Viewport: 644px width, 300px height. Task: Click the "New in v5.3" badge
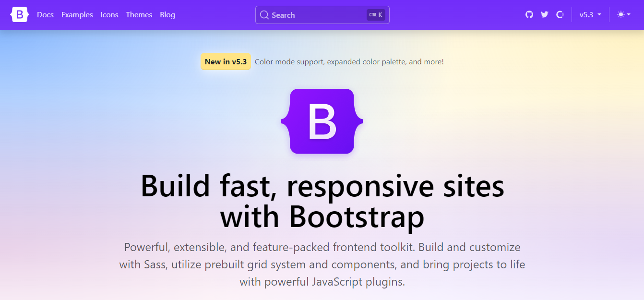pos(226,61)
